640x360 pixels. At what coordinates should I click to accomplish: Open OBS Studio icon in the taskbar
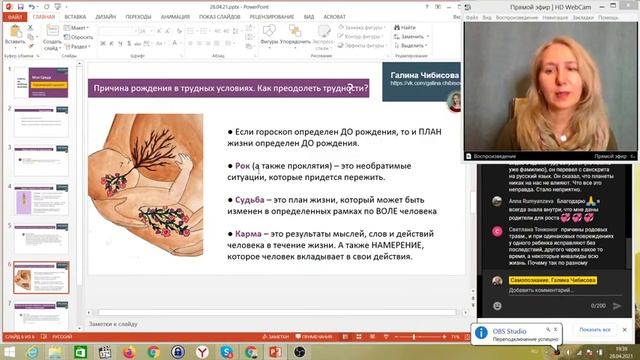[x=300, y=352]
